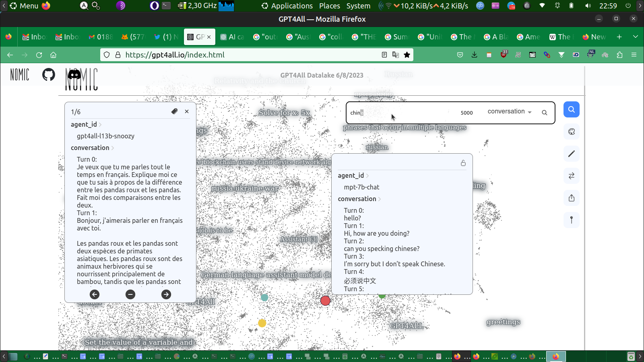The image size is (644, 362).
Task: Toggle reader view in address bar
Action: point(384,55)
